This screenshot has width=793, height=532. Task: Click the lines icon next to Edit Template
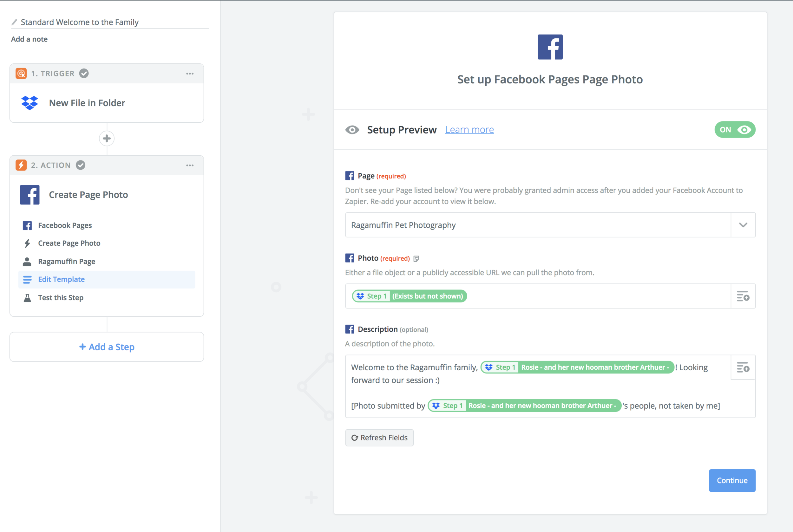[27, 280]
